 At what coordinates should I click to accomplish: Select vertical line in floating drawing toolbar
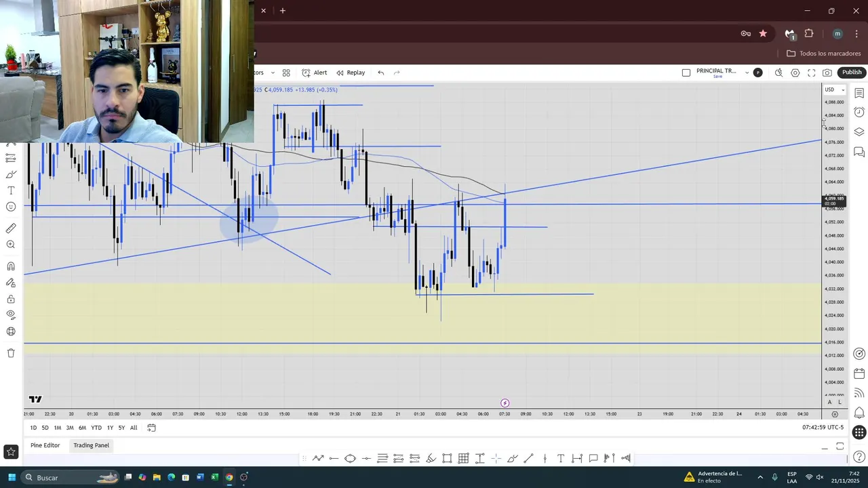point(545,458)
